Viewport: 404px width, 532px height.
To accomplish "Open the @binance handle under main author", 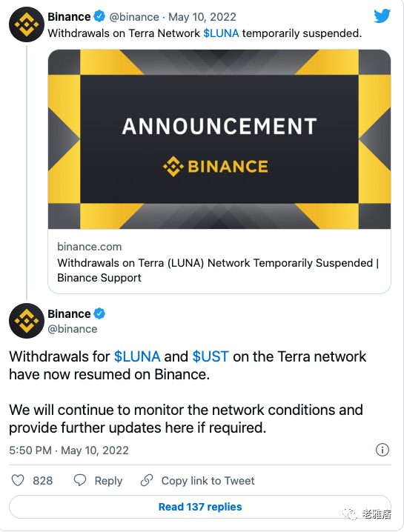I will (x=73, y=329).
